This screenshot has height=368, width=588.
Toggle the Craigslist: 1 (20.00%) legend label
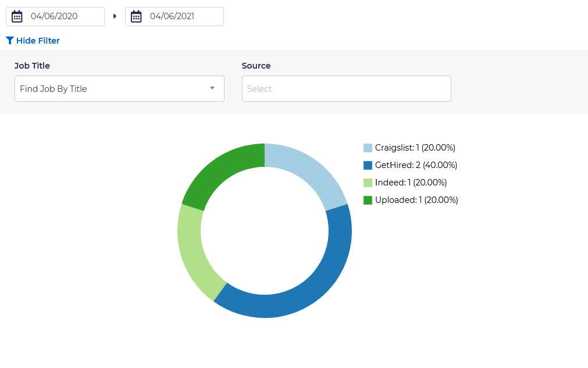coord(415,148)
